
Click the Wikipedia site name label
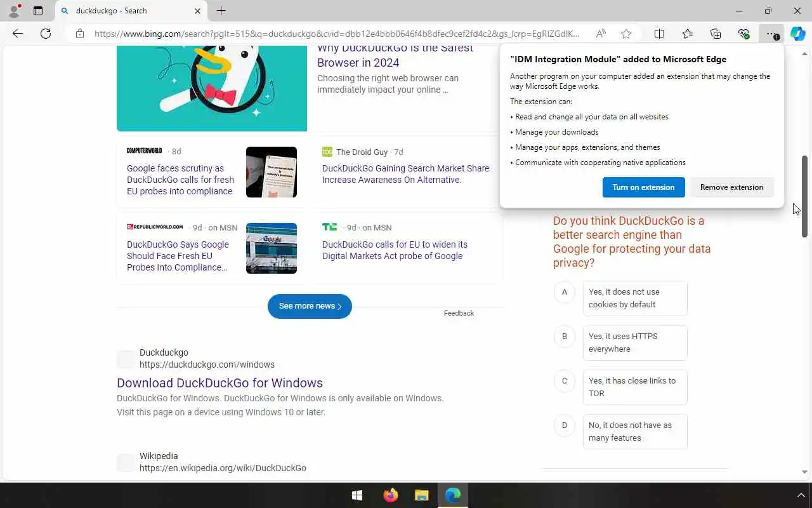click(159, 456)
